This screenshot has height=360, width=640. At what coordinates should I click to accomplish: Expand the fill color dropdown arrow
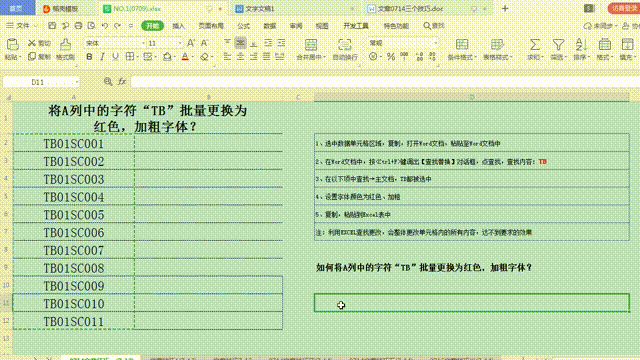coord(174,57)
